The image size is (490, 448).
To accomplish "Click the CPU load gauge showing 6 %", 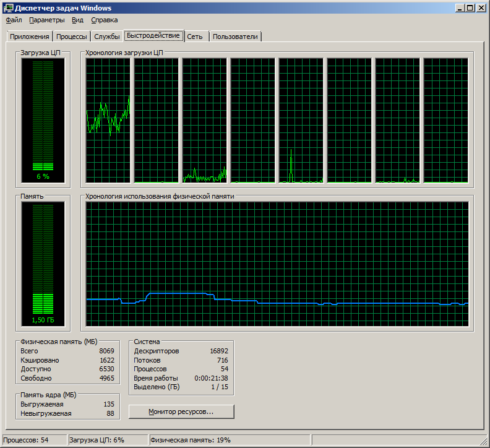I will coord(43,118).
